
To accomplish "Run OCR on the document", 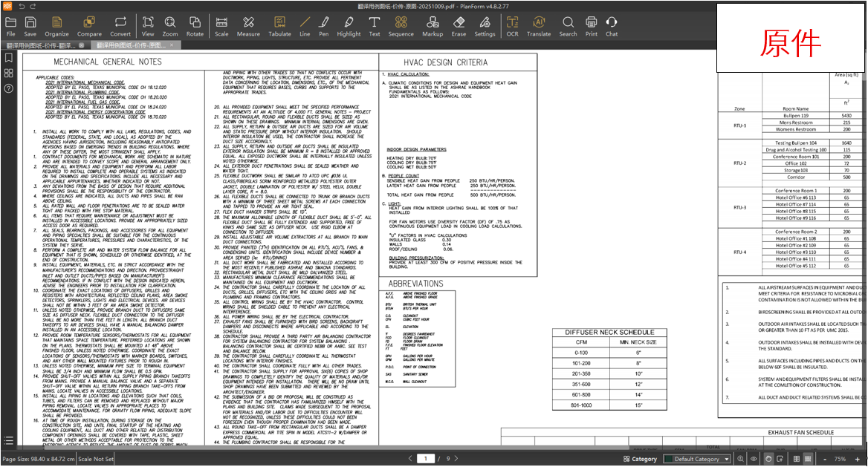I will tap(512, 26).
